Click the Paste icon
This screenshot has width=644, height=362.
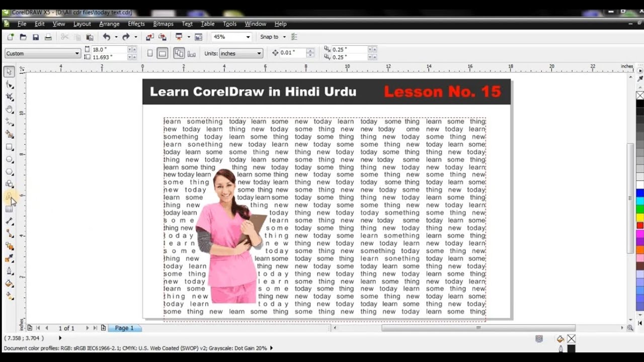pos(90,37)
